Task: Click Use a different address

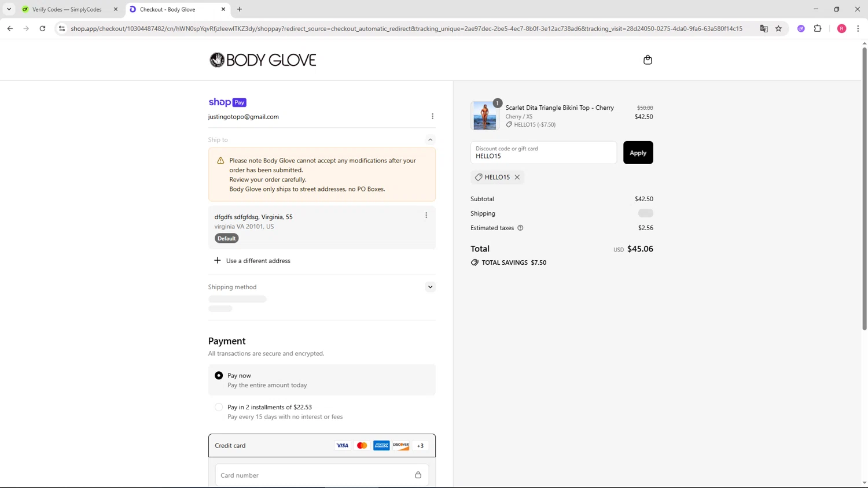Action: point(258,261)
